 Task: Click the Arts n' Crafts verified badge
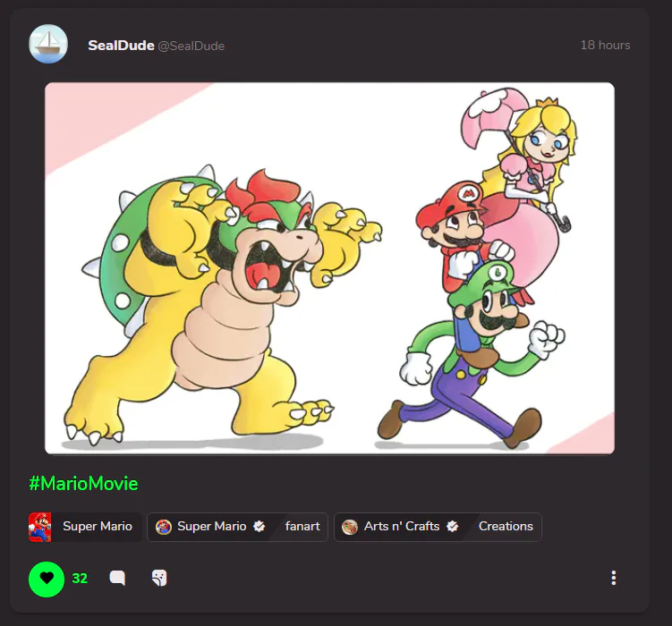[x=453, y=526]
